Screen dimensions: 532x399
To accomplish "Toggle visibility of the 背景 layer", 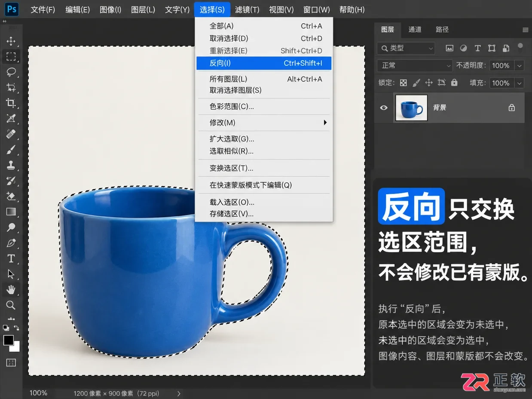I will click(384, 108).
